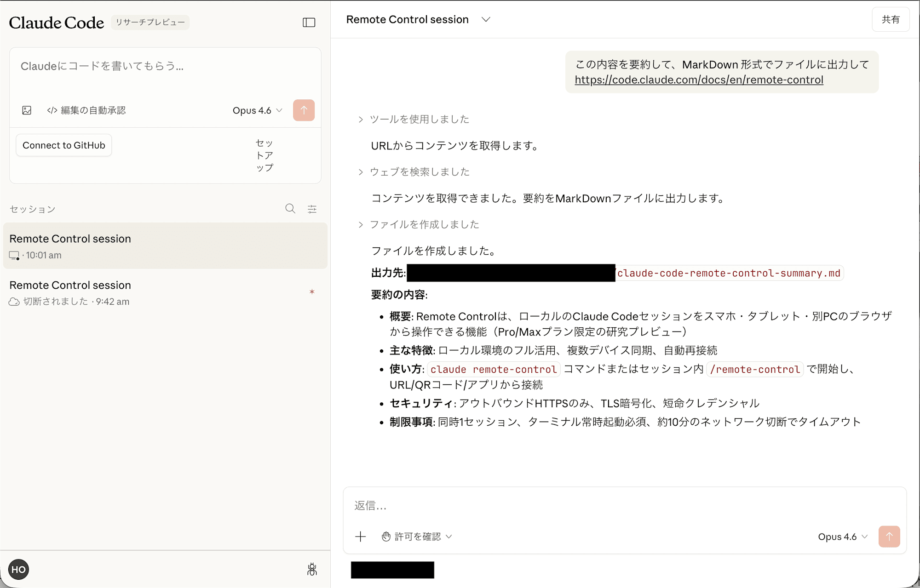This screenshot has height=588, width=920.
Task: Click the session filter icon
Action: tap(312, 209)
